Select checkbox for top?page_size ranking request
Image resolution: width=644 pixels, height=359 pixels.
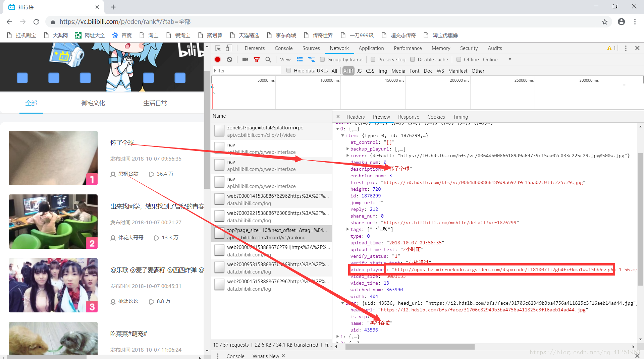219,233
